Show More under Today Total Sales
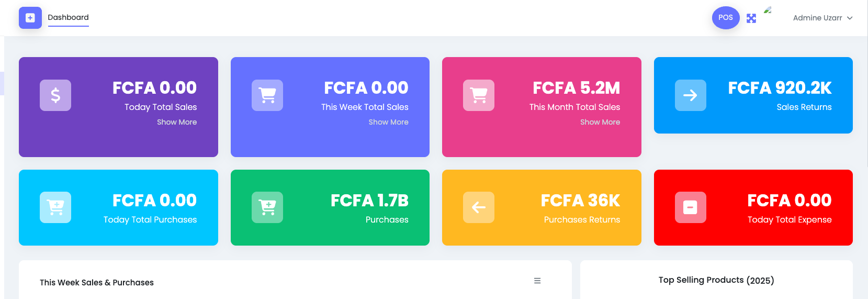Image resolution: width=868 pixels, height=299 pixels. tap(177, 122)
